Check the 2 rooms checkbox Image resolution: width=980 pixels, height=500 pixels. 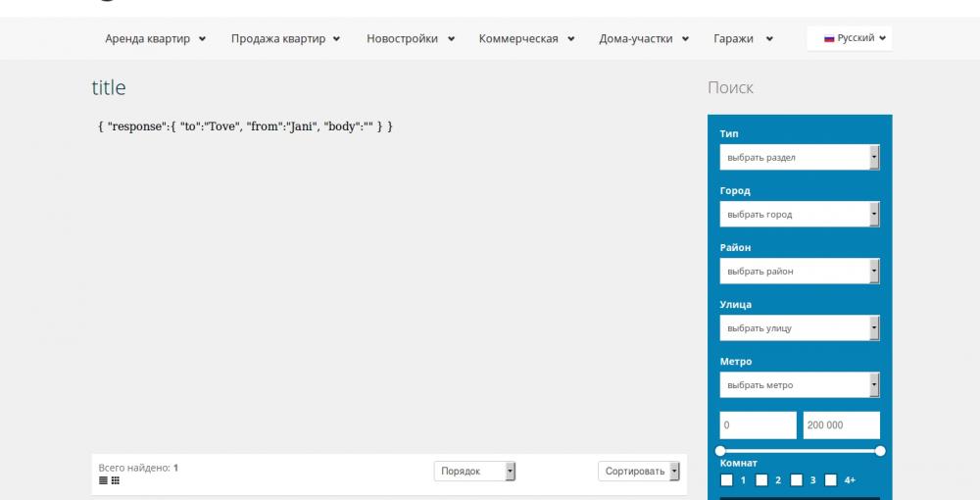pyautogui.click(x=761, y=480)
